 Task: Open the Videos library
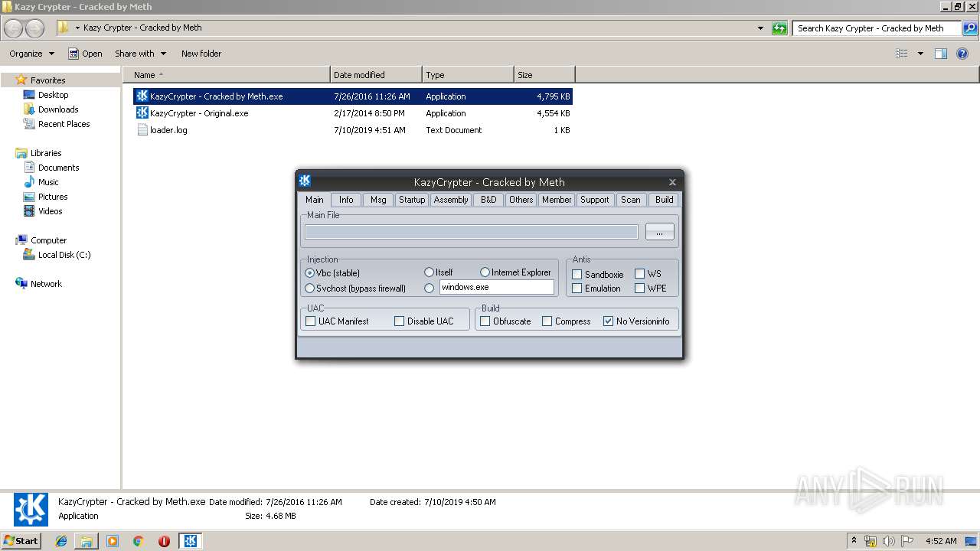coord(44,211)
